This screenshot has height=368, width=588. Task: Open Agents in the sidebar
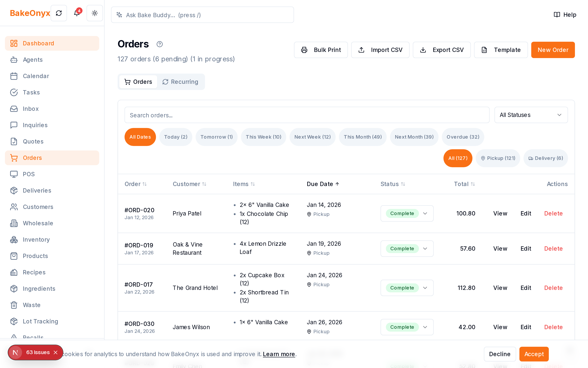52,60
